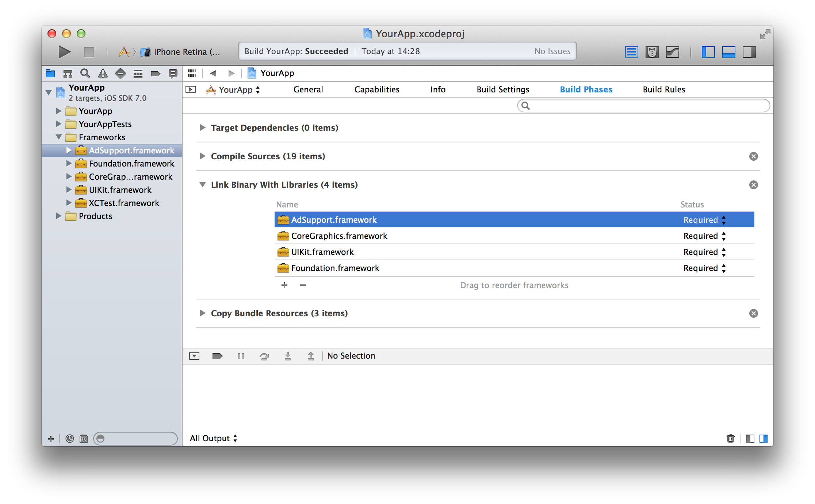Screen dimensions: 815x504
Task: Step over in debugger
Action: (x=264, y=356)
